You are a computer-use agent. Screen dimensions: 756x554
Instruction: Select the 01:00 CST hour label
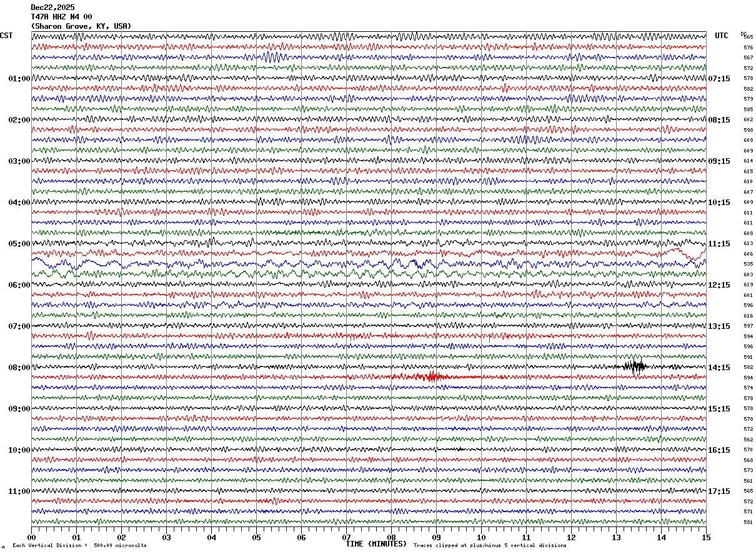19,79
